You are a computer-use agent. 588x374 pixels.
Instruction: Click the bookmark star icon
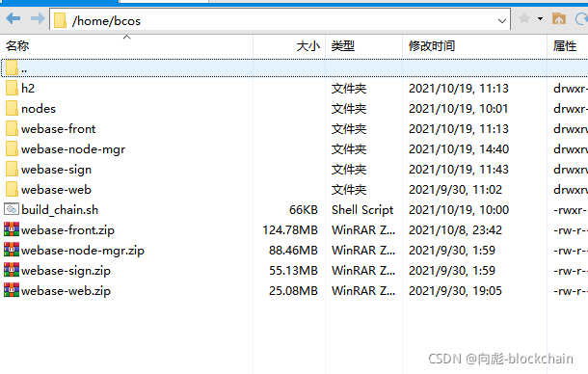[523, 18]
